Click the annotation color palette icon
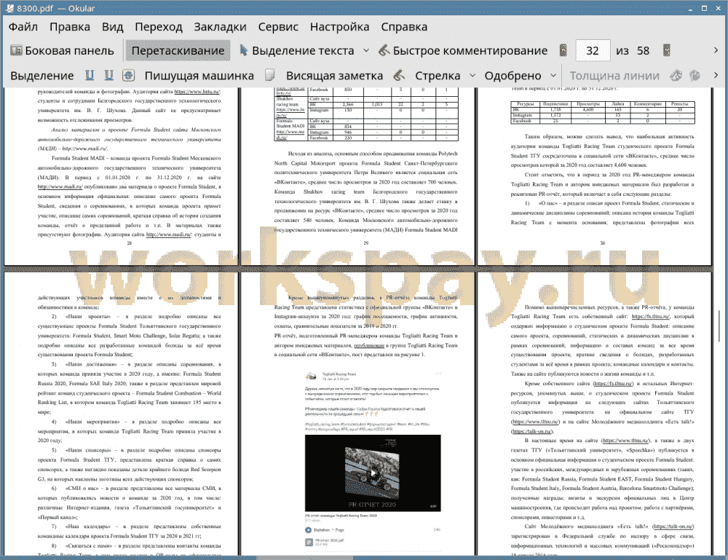728x560 pixels. pos(676,75)
